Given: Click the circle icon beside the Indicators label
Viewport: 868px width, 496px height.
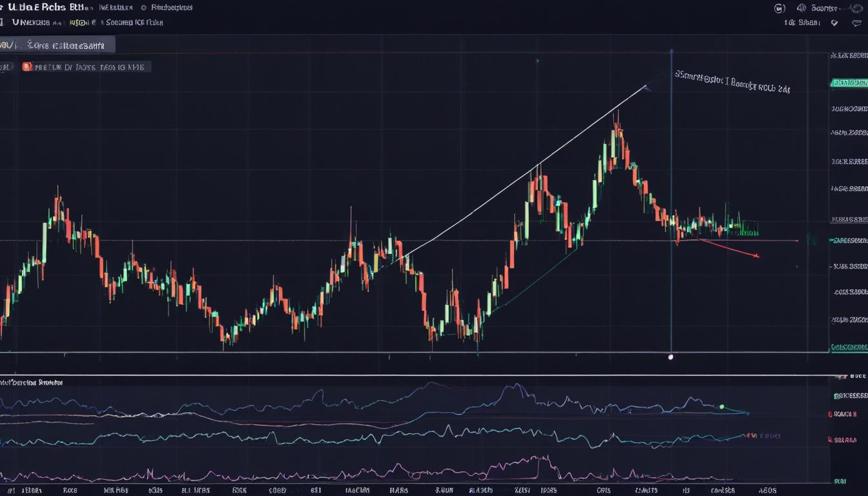Looking at the screenshot, I should pos(143,8).
